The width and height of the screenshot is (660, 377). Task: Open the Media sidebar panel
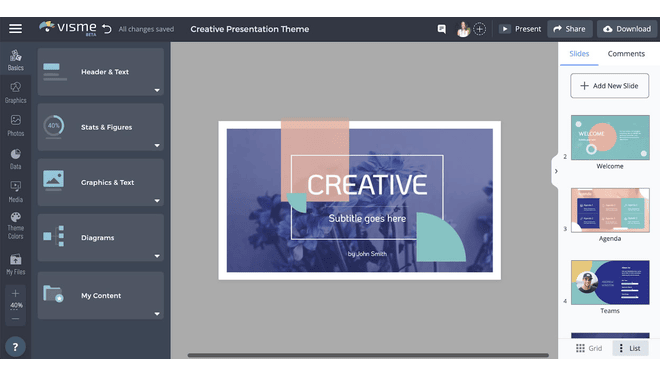click(16, 191)
